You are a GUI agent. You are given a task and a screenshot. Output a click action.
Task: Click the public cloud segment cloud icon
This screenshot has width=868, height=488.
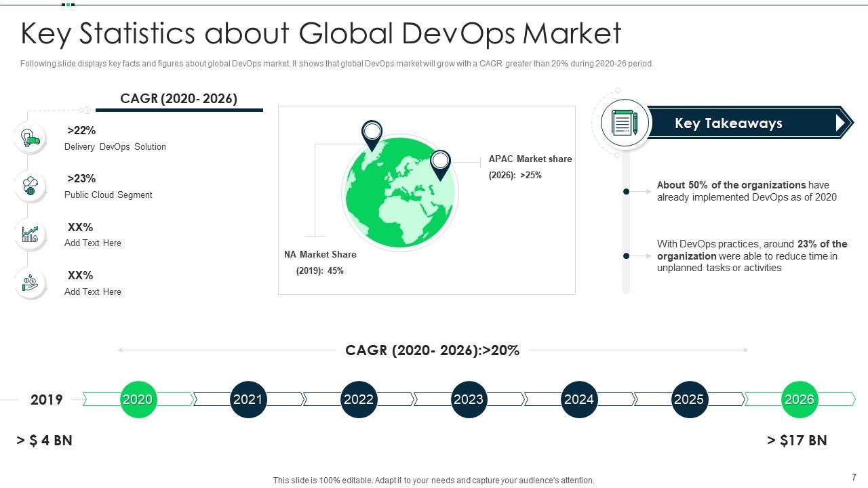click(x=30, y=186)
